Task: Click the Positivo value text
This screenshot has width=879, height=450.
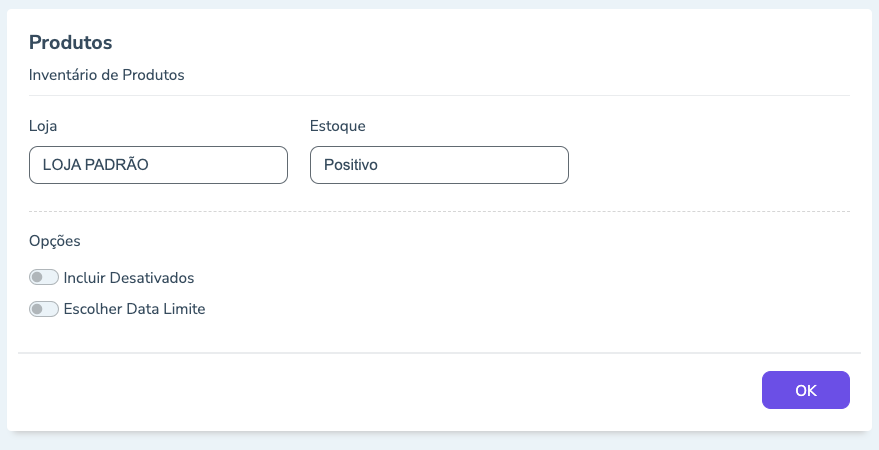Action: pos(350,165)
